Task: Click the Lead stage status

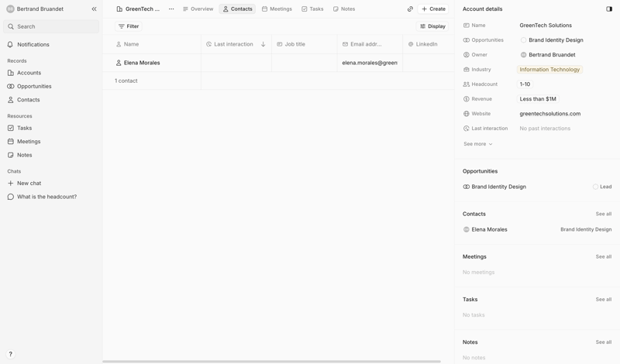Action: (x=602, y=187)
